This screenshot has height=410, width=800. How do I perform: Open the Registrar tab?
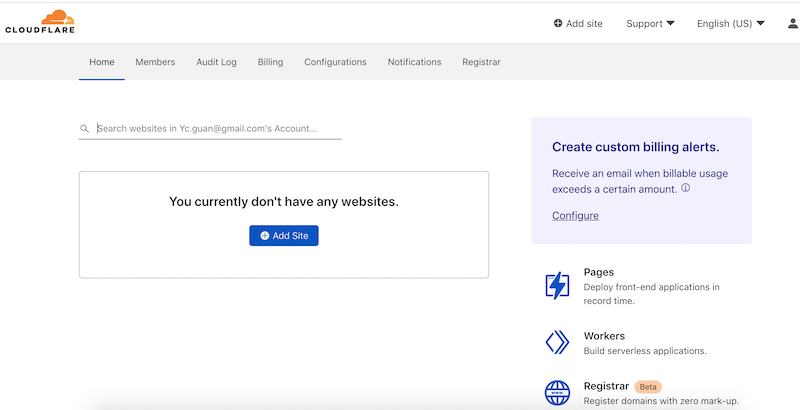pyautogui.click(x=481, y=62)
